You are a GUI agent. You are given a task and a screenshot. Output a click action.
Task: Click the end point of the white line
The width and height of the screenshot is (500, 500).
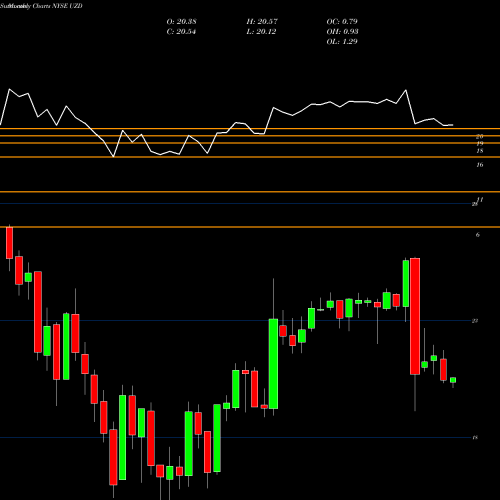click(452, 125)
